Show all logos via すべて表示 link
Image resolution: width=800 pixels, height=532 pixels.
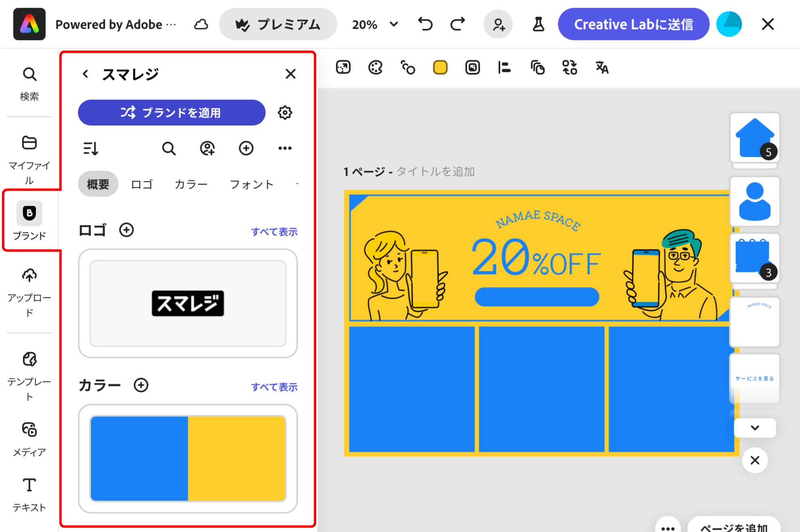[274, 232]
